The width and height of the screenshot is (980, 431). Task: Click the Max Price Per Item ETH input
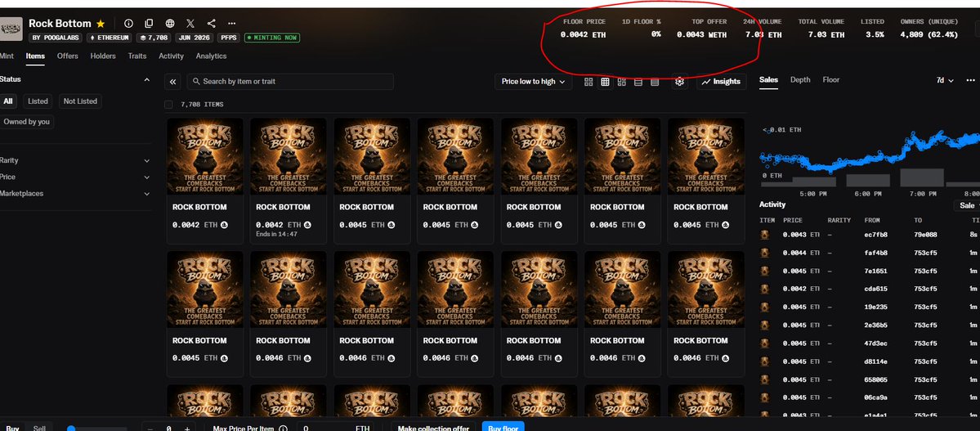click(x=336, y=429)
